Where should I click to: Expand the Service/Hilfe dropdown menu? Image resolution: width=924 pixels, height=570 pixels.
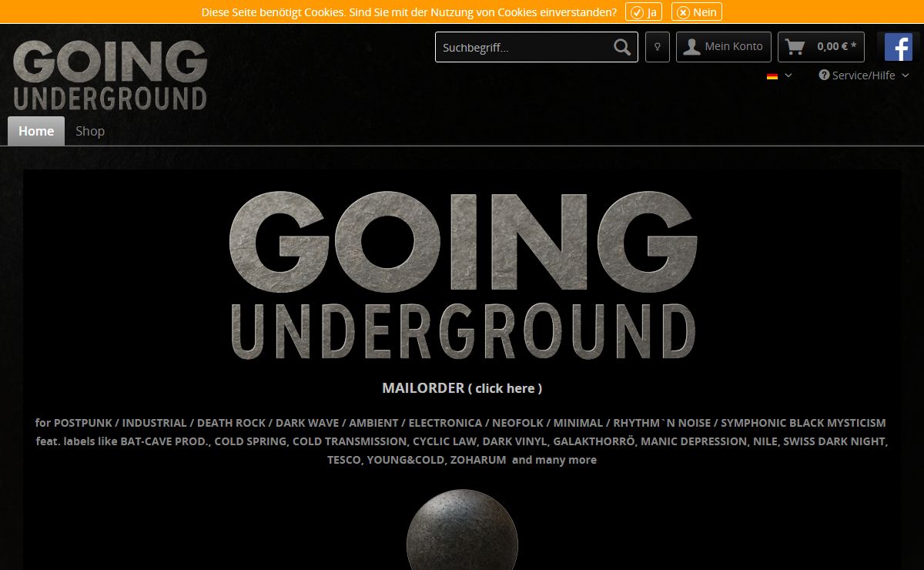[864, 75]
